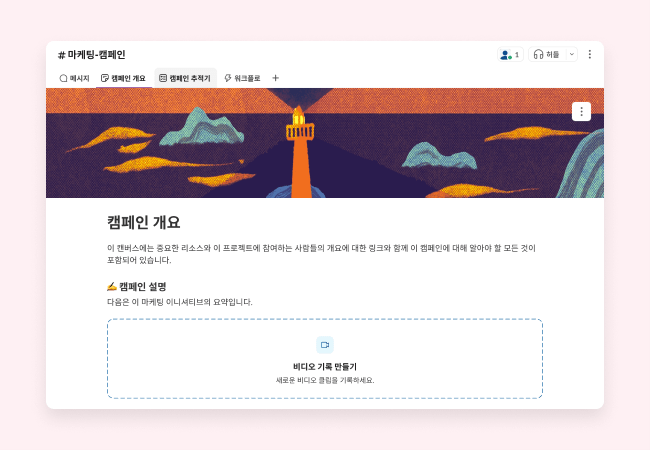
Task: Click 비디오 기록 만들기 label
Action: point(325,367)
